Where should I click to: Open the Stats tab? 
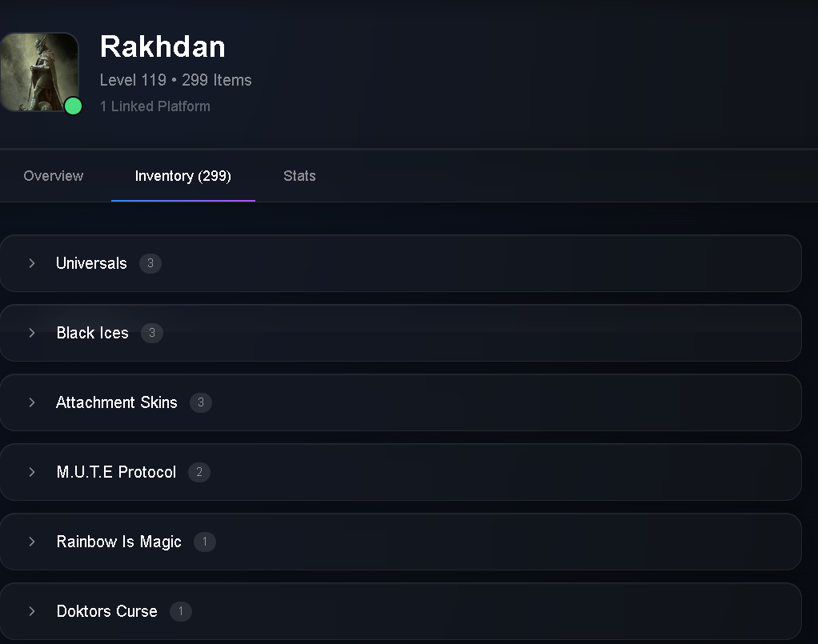[x=299, y=176]
